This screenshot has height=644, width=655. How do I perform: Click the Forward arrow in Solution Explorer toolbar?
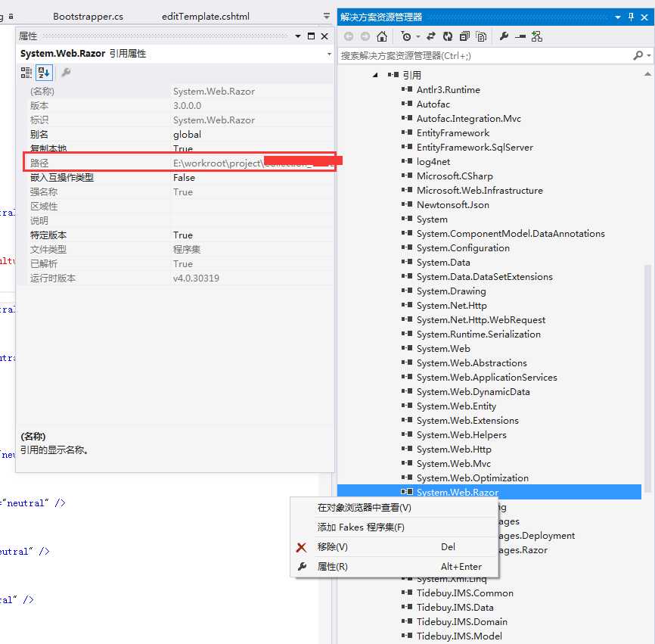click(x=365, y=37)
